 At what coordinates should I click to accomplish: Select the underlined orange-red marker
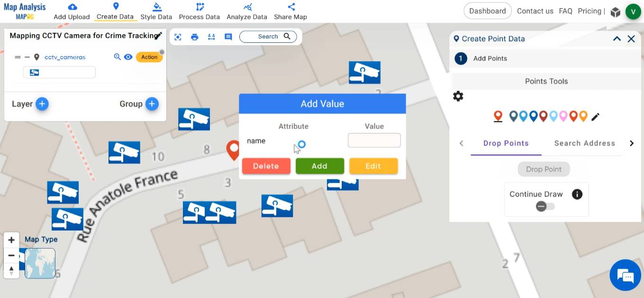(498, 116)
